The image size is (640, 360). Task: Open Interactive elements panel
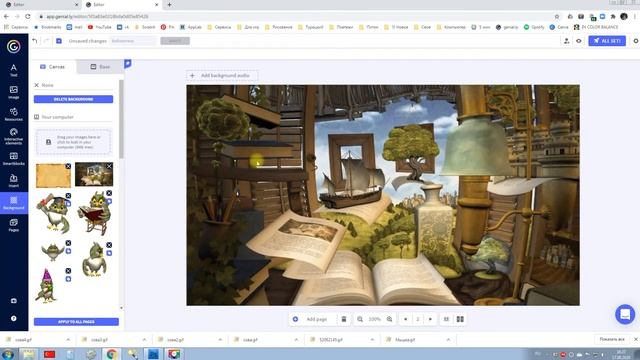tap(13, 136)
